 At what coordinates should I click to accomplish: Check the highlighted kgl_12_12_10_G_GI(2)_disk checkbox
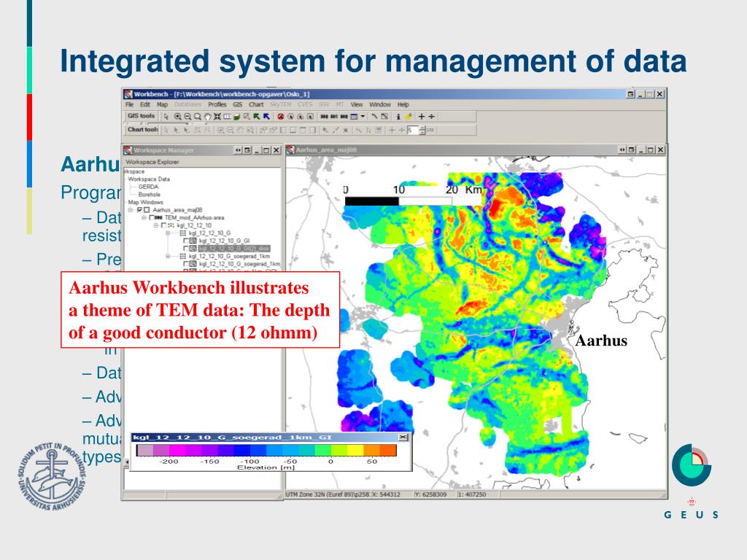[186, 249]
